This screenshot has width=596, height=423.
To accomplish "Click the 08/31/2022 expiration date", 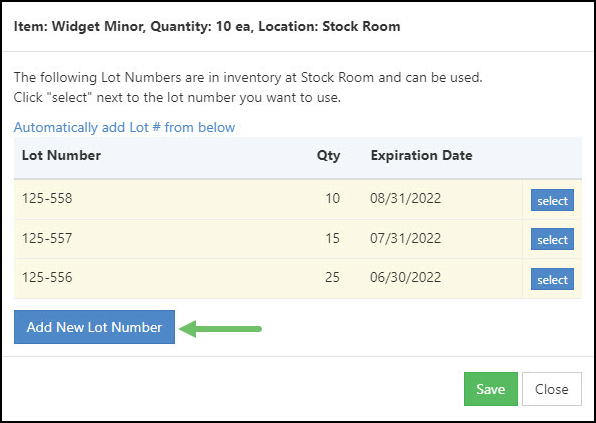I will pos(406,198).
